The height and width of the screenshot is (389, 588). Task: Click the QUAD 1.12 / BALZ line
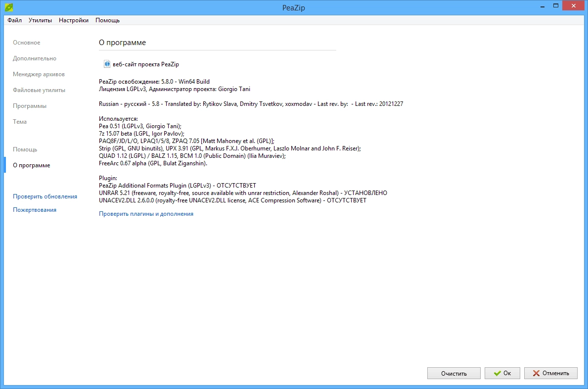(x=192, y=156)
